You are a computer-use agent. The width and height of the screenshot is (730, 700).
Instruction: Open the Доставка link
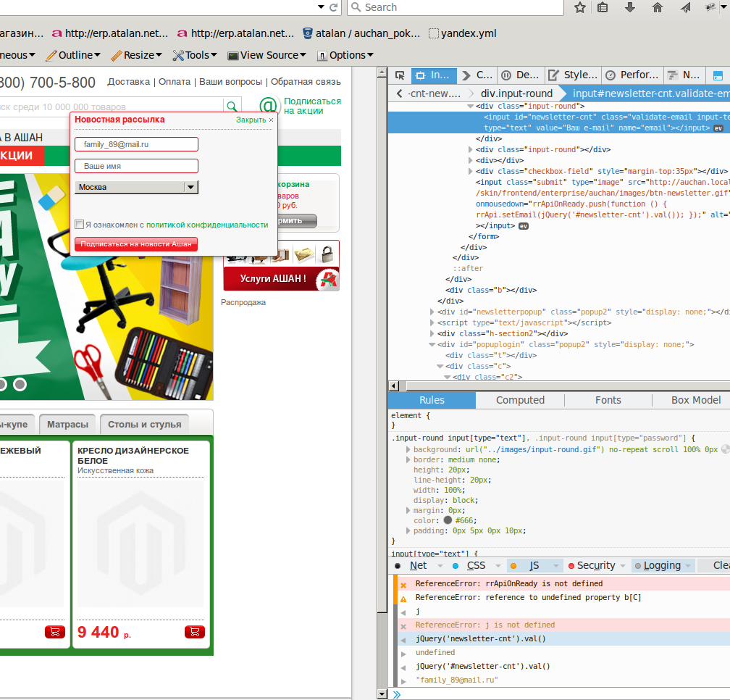coord(128,81)
